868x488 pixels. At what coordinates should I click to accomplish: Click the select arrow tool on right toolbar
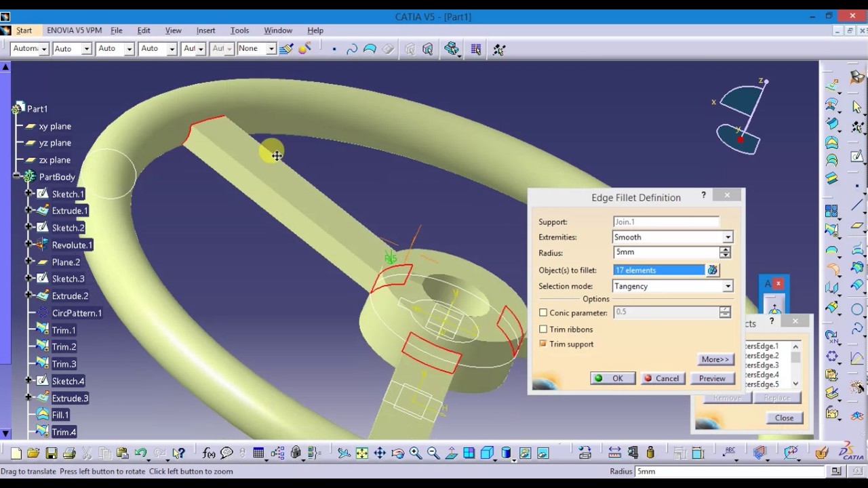(x=857, y=107)
